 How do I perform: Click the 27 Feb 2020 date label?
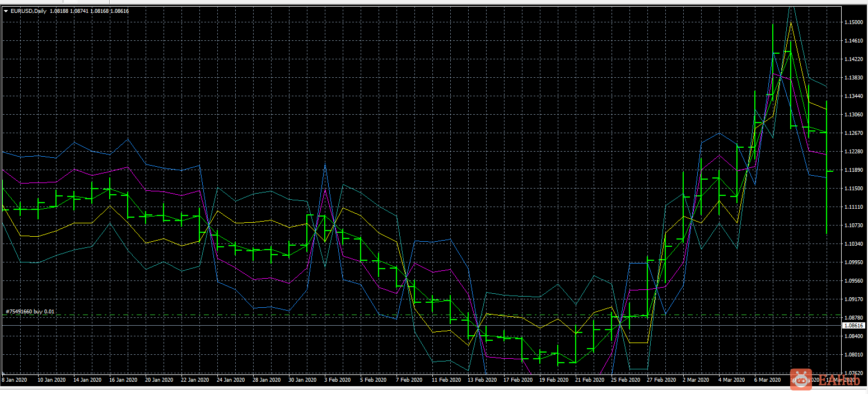coord(661,379)
